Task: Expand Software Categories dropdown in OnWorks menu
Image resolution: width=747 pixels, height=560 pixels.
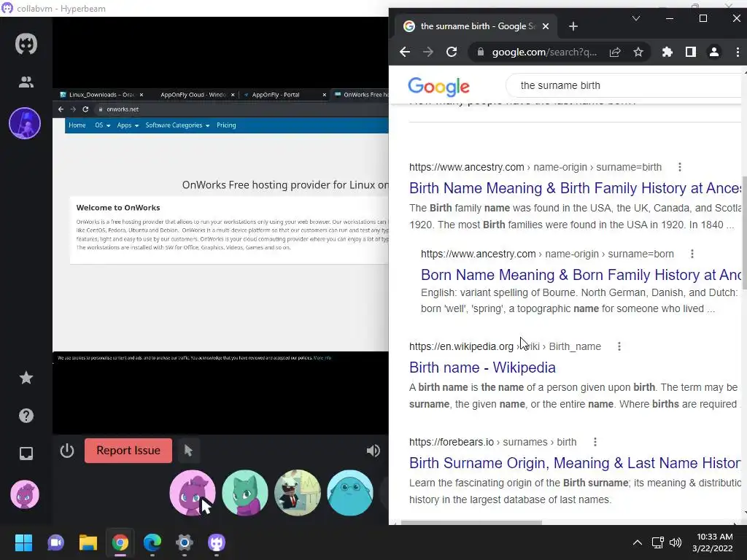Action: (x=177, y=125)
